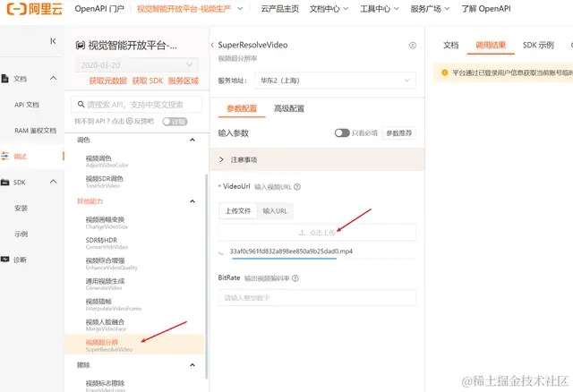The height and width of the screenshot is (392, 573).
Task: Toggle the 只看必填 switch
Action: pos(342,133)
